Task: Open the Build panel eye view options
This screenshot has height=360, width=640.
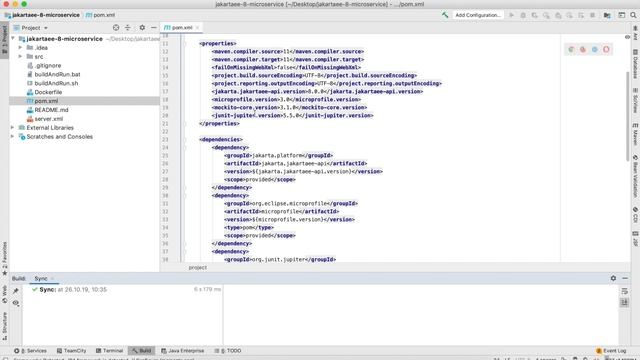Action: pos(16,303)
